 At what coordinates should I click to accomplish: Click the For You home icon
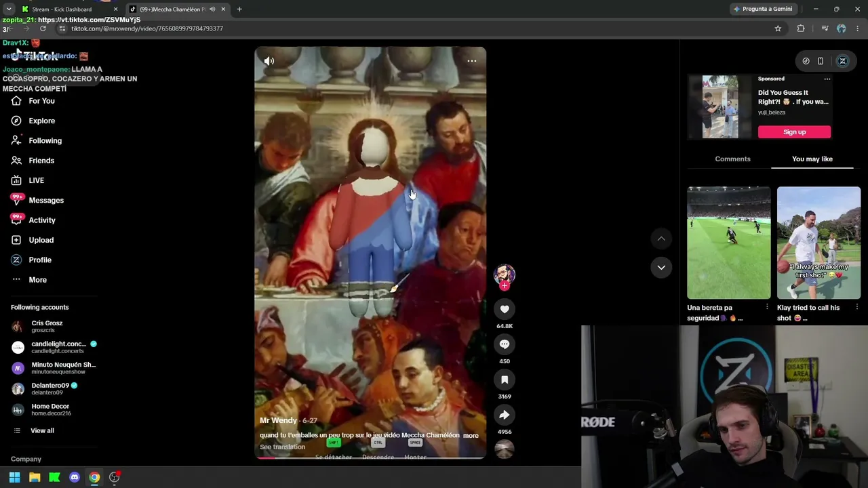point(16,101)
